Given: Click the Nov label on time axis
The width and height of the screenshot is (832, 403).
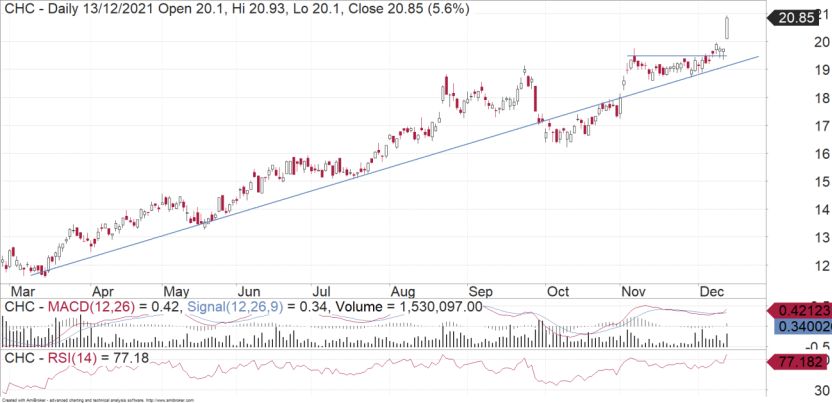Looking at the screenshot, I should tap(632, 292).
